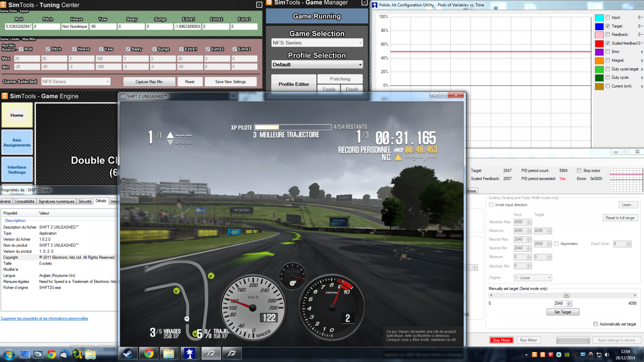Screen dimensions: 644x362
Task: Toggle the Automatically set target checkbox
Action: 595,324
